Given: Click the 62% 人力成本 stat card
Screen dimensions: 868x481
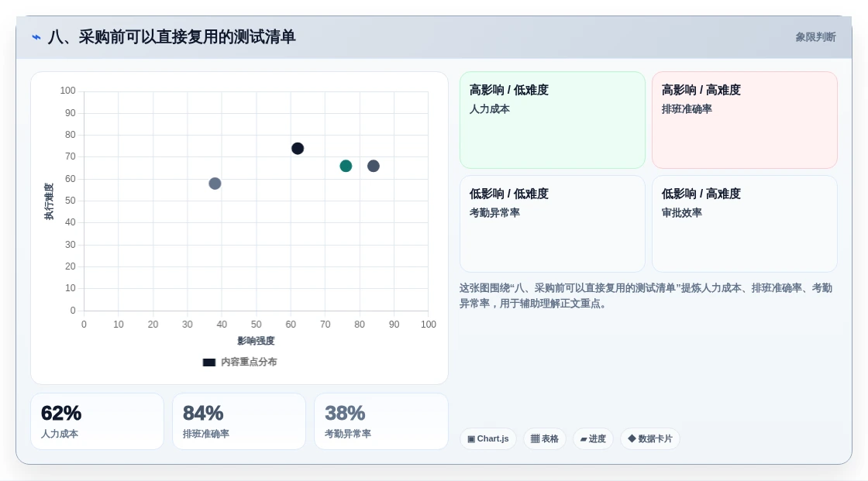Looking at the screenshot, I should tap(98, 421).
